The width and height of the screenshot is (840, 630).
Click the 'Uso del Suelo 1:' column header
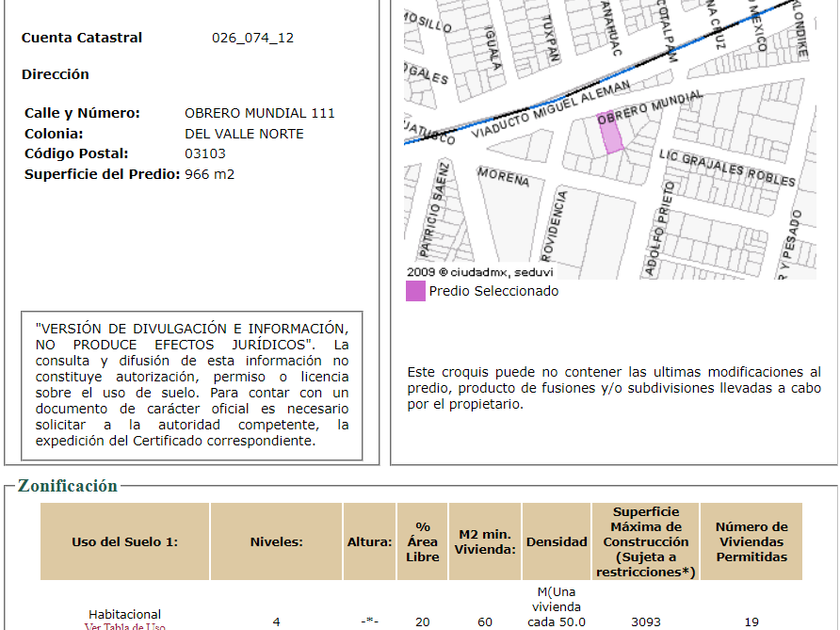(x=124, y=542)
